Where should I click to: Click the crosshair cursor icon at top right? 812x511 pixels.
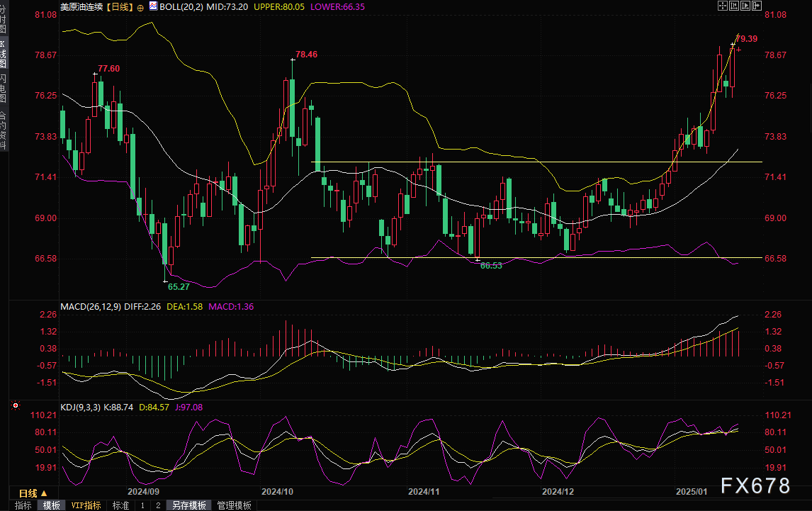[x=723, y=6]
